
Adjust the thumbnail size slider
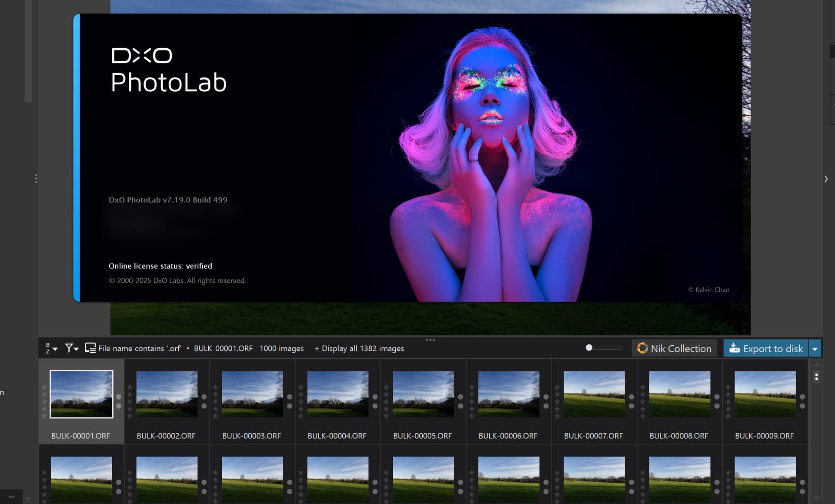[589, 348]
